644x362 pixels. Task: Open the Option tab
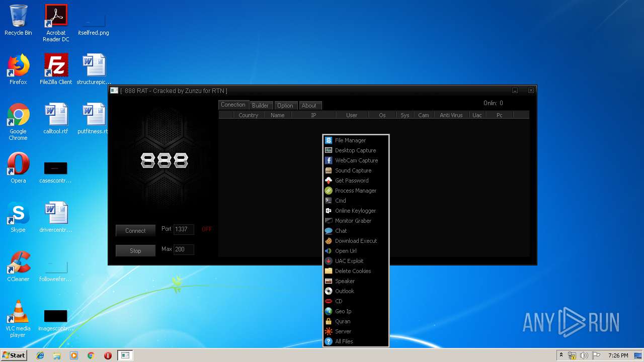pyautogui.click(x=285, y=106)
